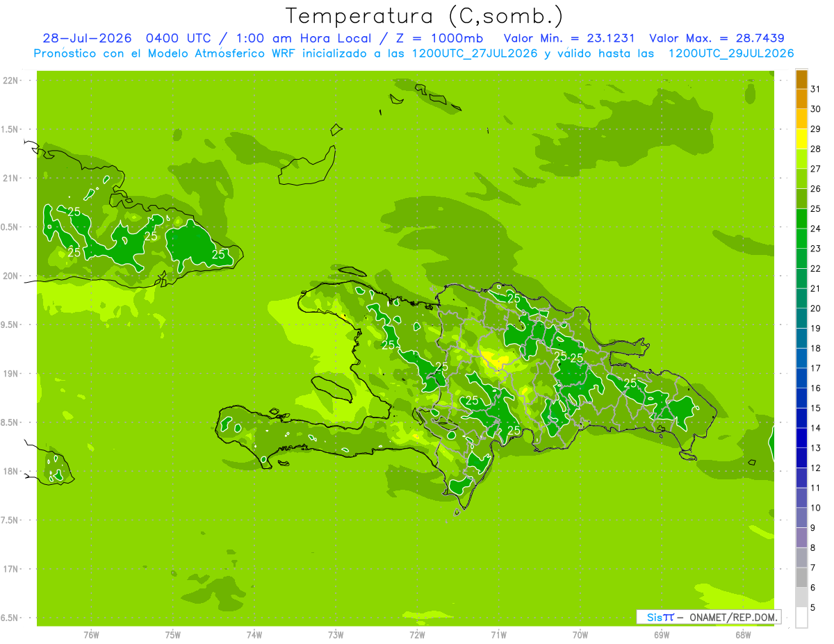834x644 pixels.
Task: Click the colorbar value label '29'
Action: pyautogui.click(x=816, y=129)
